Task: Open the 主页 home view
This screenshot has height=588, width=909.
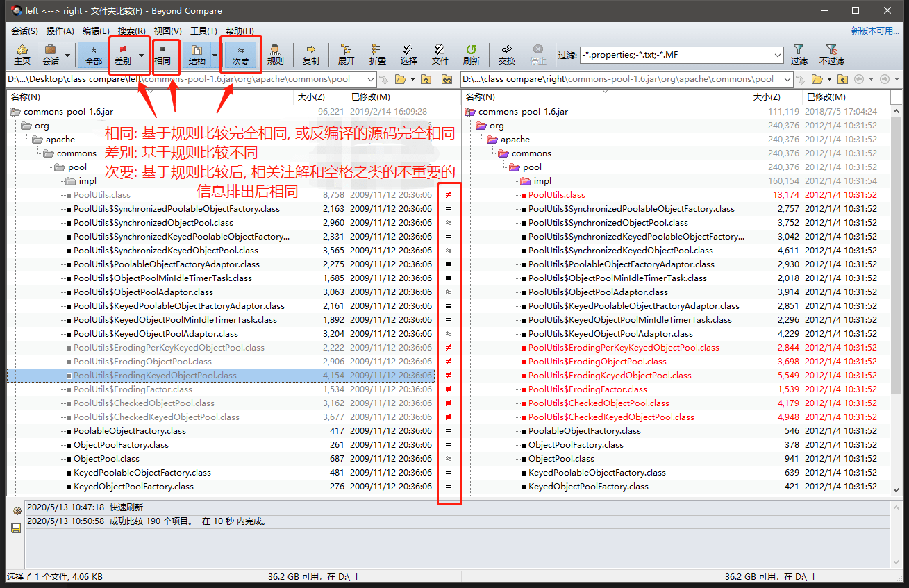Action: coord(22,55)
